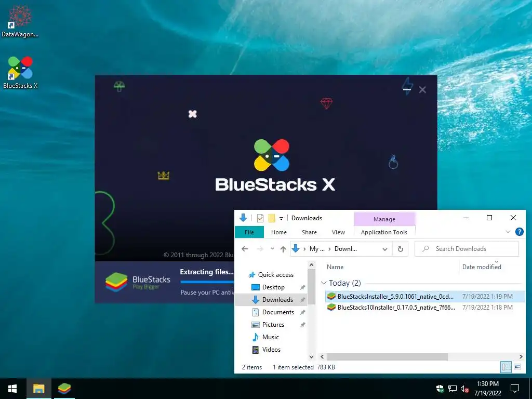Open Downloads in navigation pane
The width and height of the screenshot is (532, 399).
[x=277, y=300]
